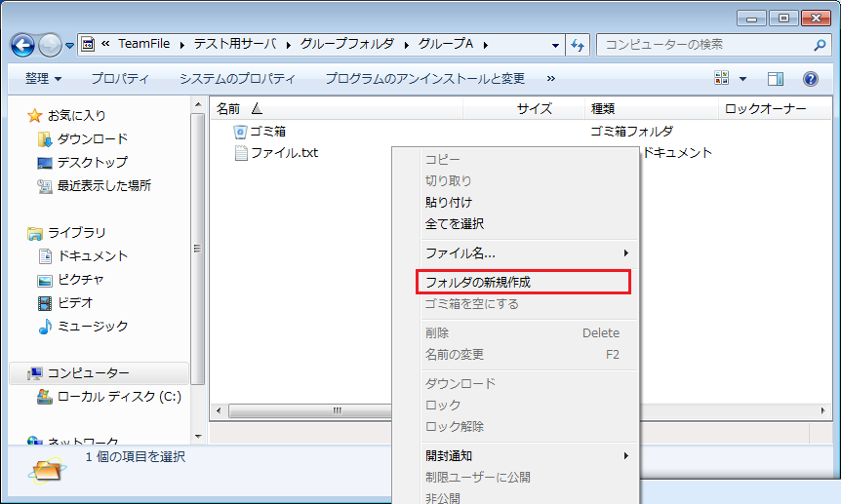Viewport: 841px width, 504px height.
Task: Click the コンピューターの検索 search field
Action: [702, 45]
